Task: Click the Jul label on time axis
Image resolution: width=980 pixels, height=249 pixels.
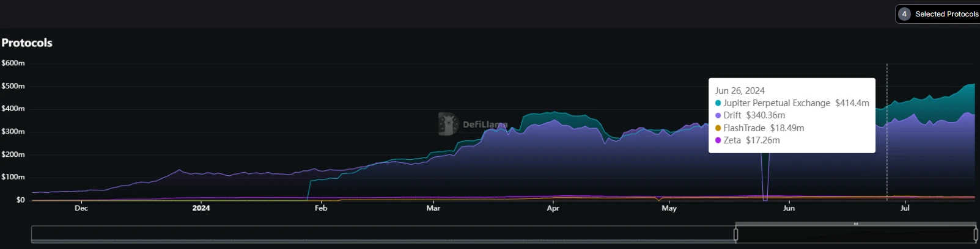Action: pyautogui.click(x=905, y=208)
